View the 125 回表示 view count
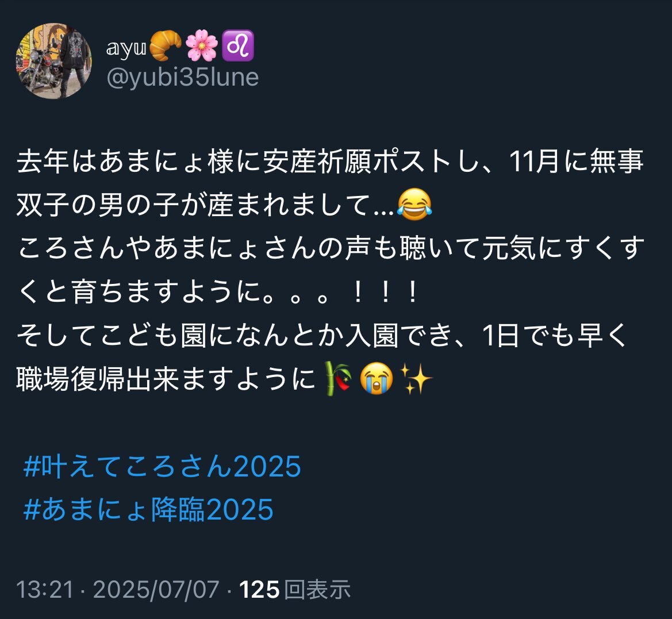The width and height of the screenshot is (672, 619). point(295,590)
